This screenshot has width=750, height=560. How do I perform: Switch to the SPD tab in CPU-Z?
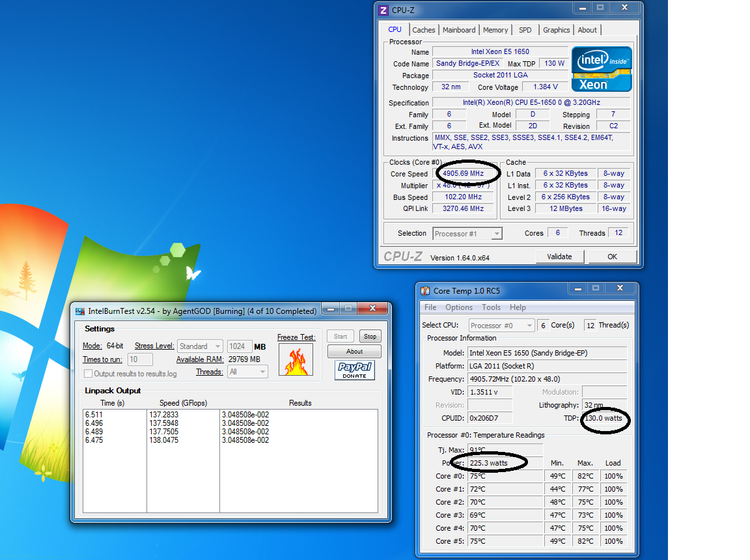pos(525,30)
